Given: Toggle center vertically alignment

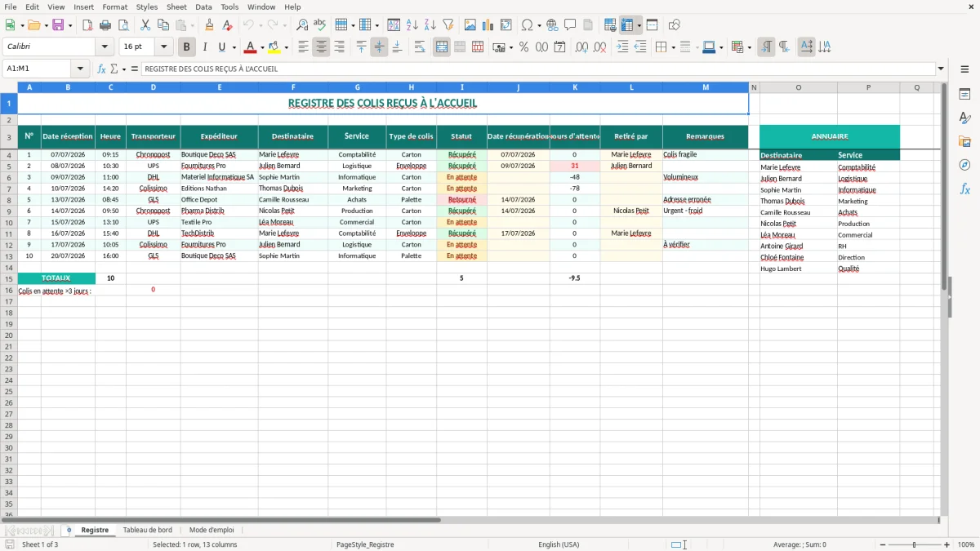Looking at the screenshot, I should point(379,47).
